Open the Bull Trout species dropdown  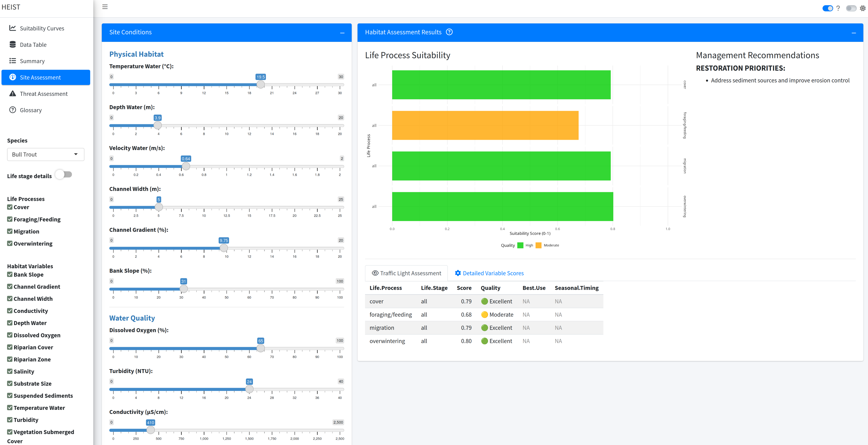45,154
